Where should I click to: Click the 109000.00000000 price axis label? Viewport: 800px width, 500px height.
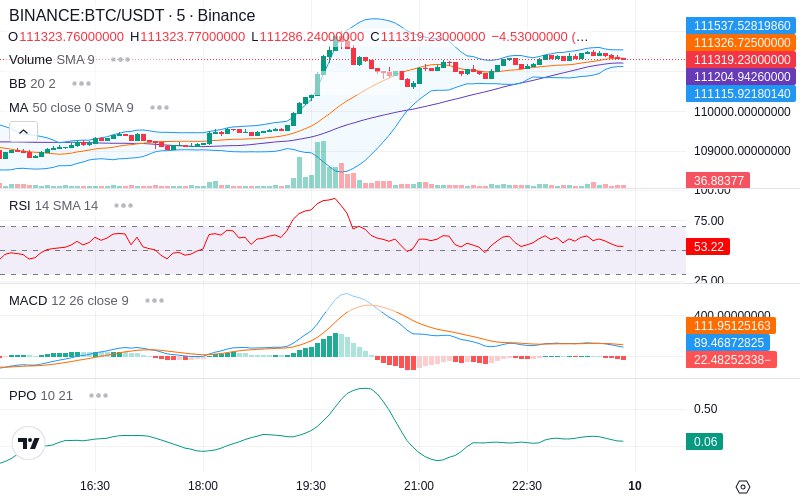coord(742,151)
